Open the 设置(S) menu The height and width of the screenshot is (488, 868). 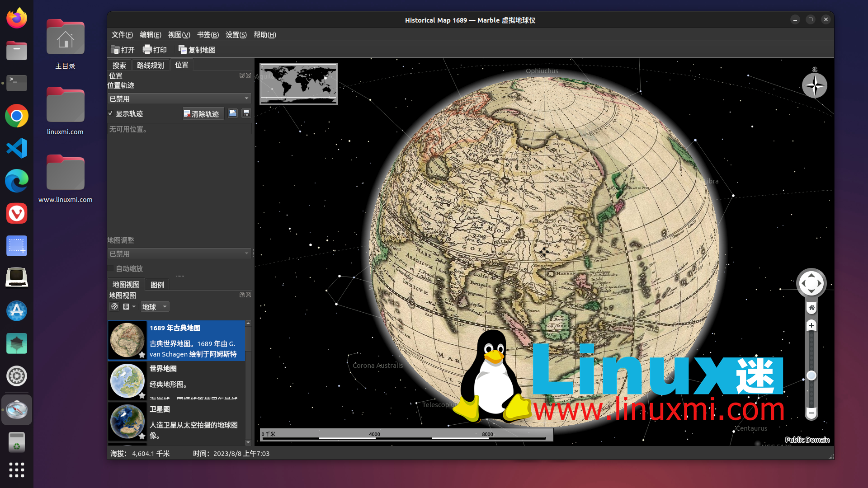pyautogui.click(x=236, y=35)
